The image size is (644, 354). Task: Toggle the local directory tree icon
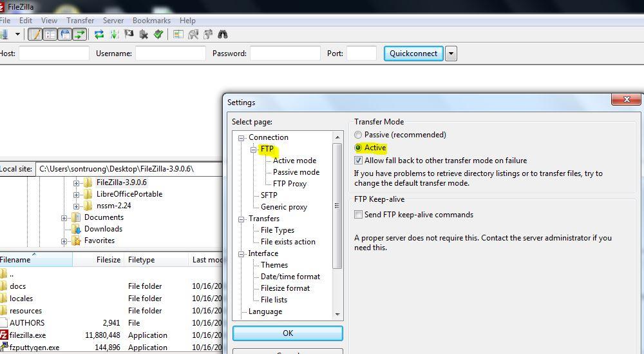(50, 34)
